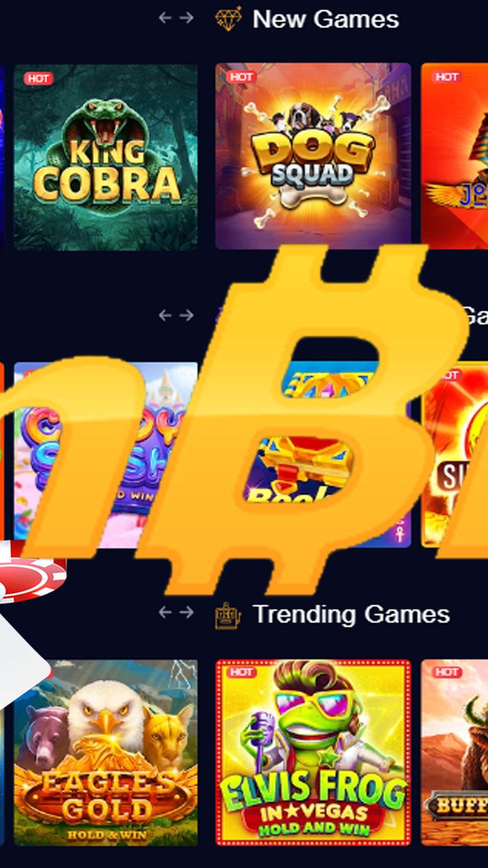Open the Dog Squad game

tap(313, 156)
